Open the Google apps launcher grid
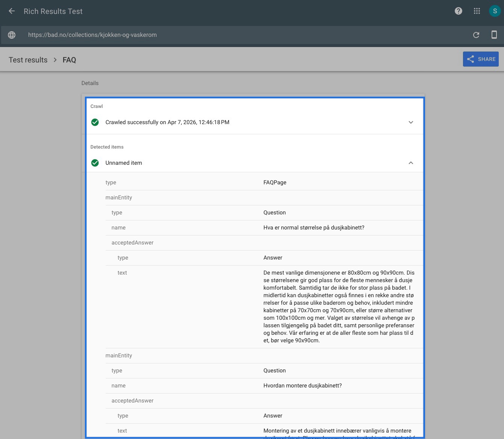 pyautogui.click(x=477, y=11)
